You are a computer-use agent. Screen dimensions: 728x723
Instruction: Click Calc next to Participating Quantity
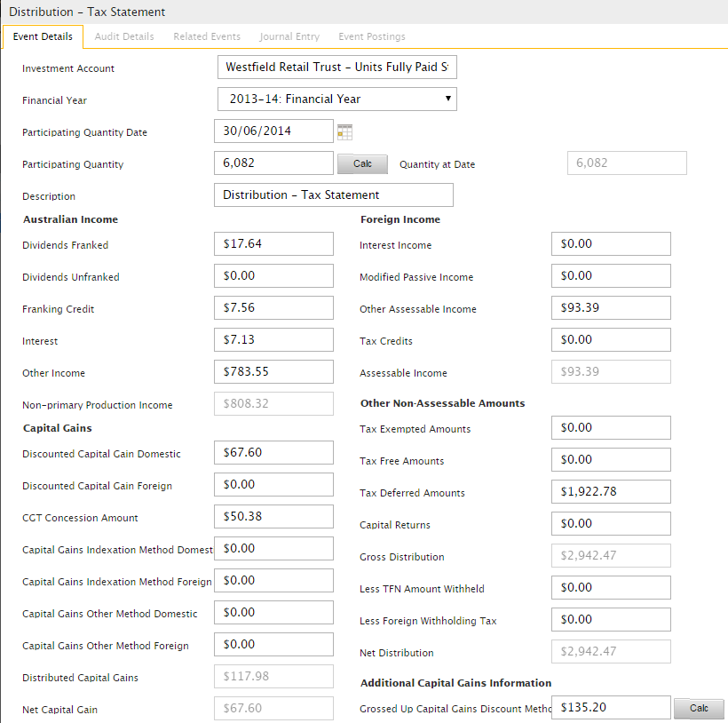pos(362,163)
